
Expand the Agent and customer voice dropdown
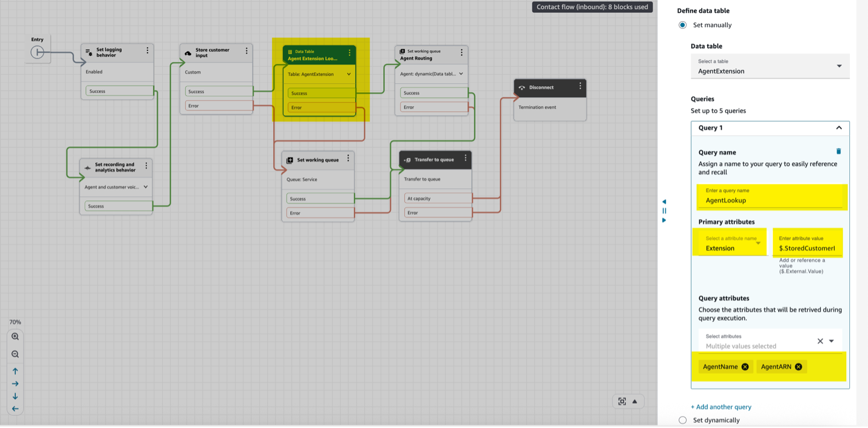[x=146, y=186]
